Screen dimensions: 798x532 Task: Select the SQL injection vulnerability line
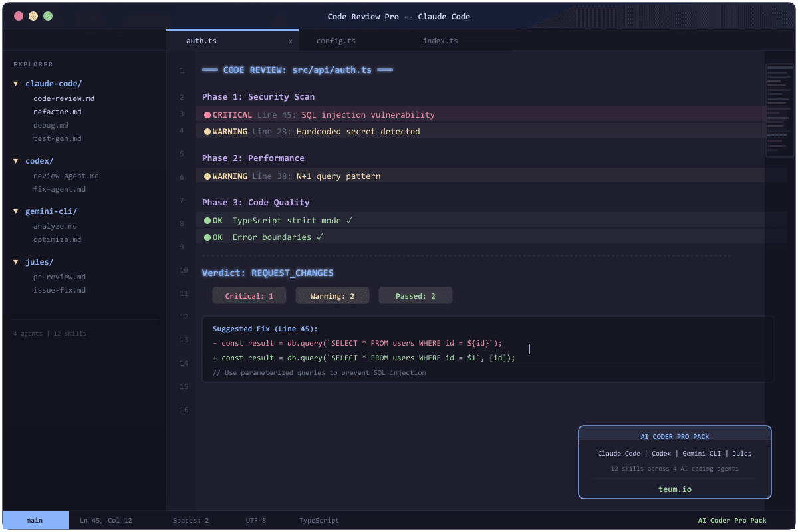click(x=480, y=114)
